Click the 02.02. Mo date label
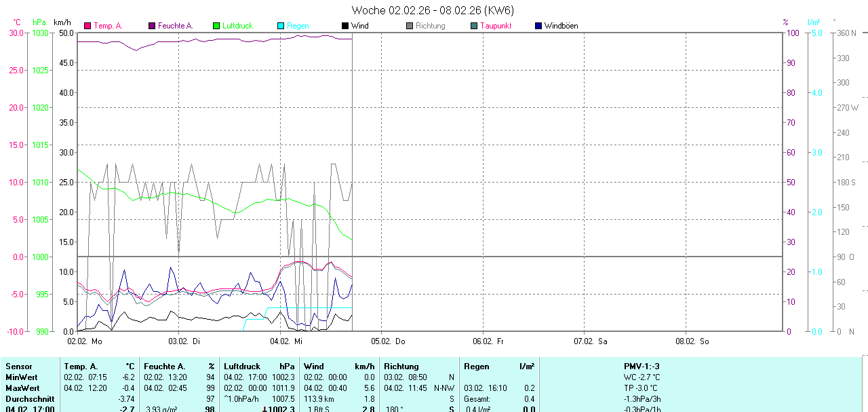The height and width of the screenshot is (412, 868). [85, 341]
